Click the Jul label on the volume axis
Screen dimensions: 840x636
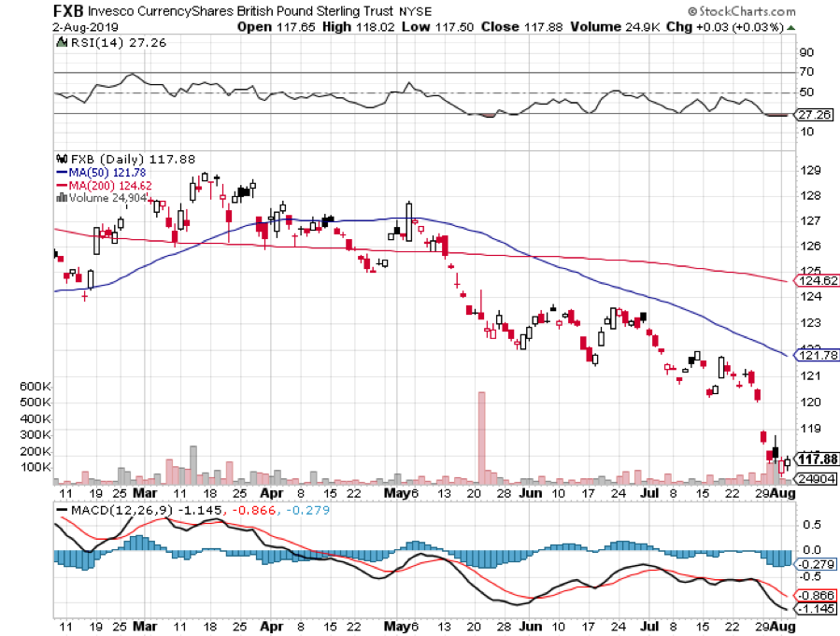point(649,493)
